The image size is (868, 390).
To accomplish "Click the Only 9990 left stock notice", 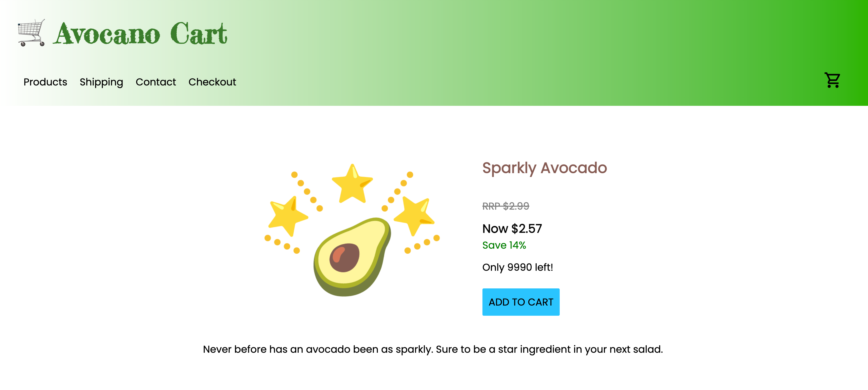I will [x=518, y=267].
